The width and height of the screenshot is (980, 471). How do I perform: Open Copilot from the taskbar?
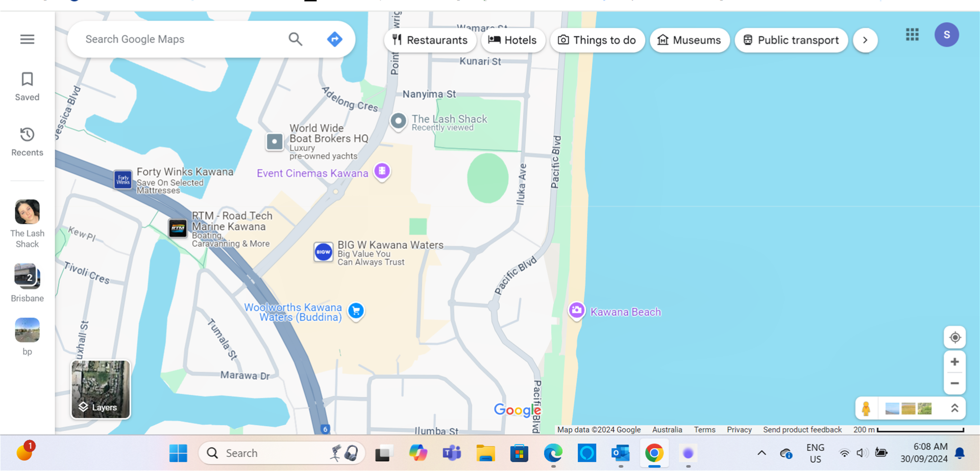(418, 453)
